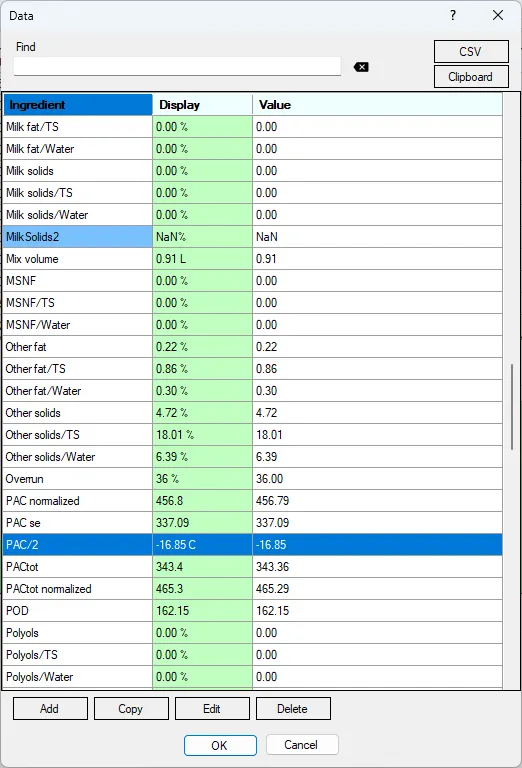Click the 18.01 % display cell
The width and height of the screenshot is (522, 768).
click(202, 435)
